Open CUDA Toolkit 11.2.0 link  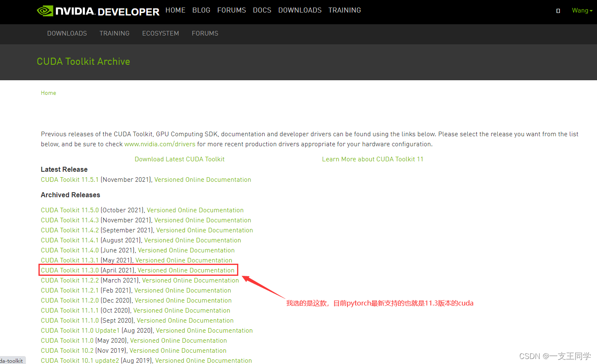click(70, 300)
